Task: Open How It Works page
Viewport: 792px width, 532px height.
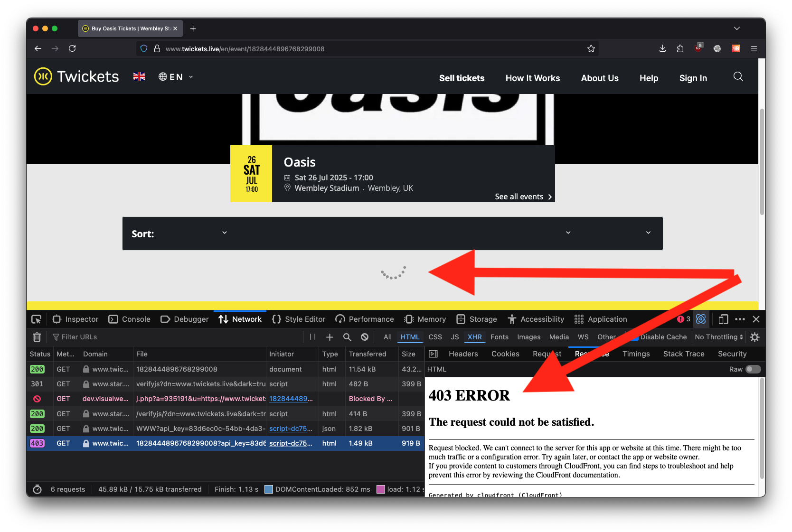Action: 532,78
